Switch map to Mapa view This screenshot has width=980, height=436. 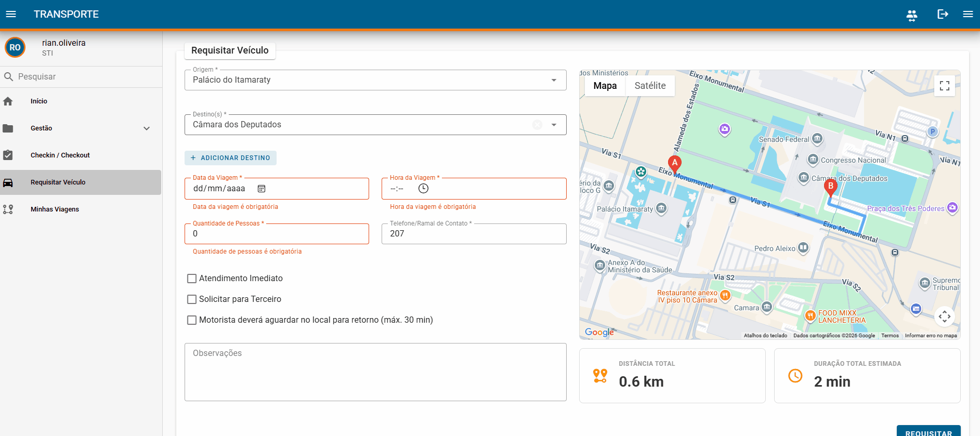(x=605, y=86)
